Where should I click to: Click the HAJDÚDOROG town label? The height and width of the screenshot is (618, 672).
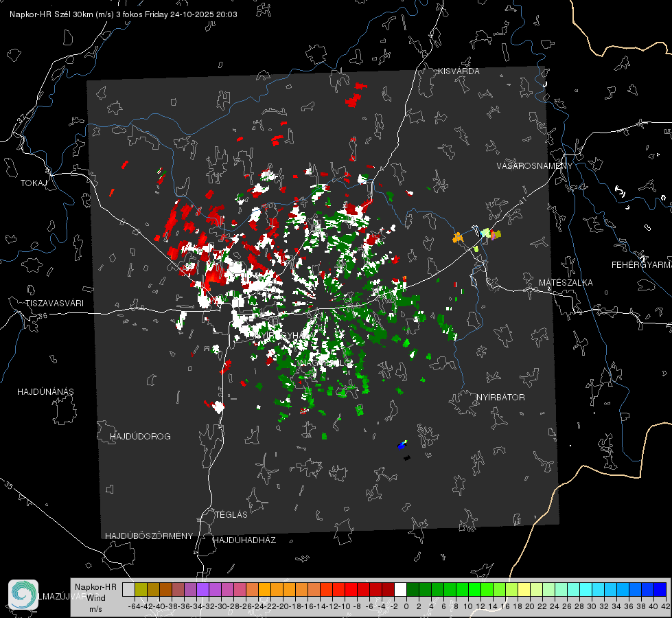tap(140, 437)
